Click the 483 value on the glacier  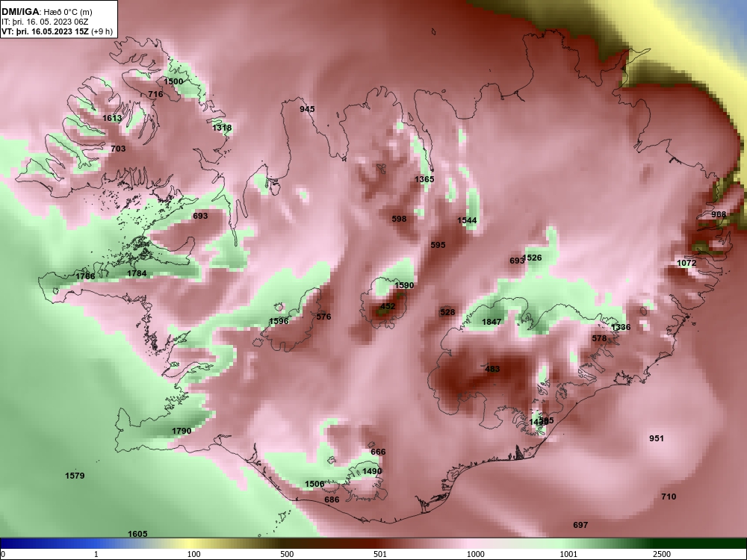click(x=492, y=369)
